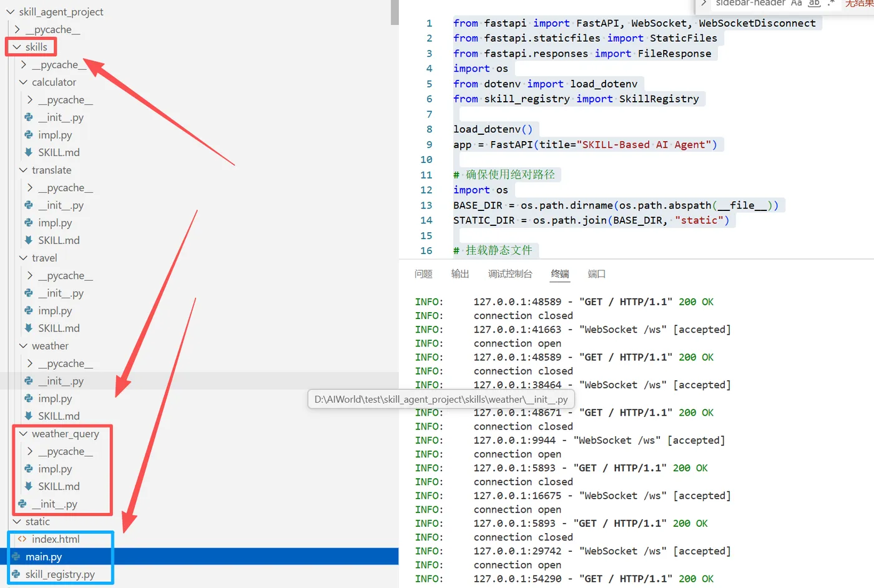Click index.html file's HTML icon
Screen dimensions: 874x588
(22, 539)
